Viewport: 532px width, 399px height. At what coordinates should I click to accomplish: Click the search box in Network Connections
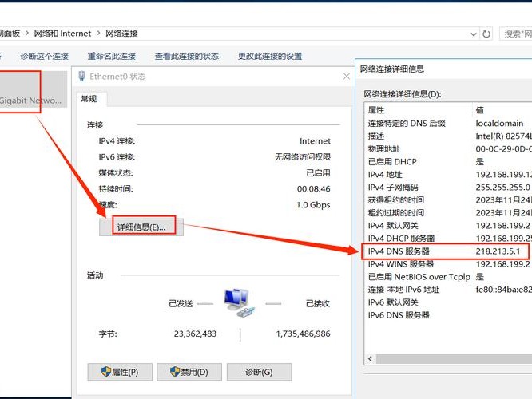[x=516, y=34]
